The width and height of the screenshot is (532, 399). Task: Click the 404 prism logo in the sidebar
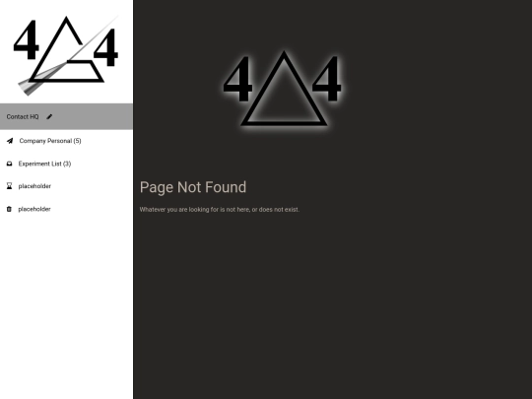[x=67, y=54]
